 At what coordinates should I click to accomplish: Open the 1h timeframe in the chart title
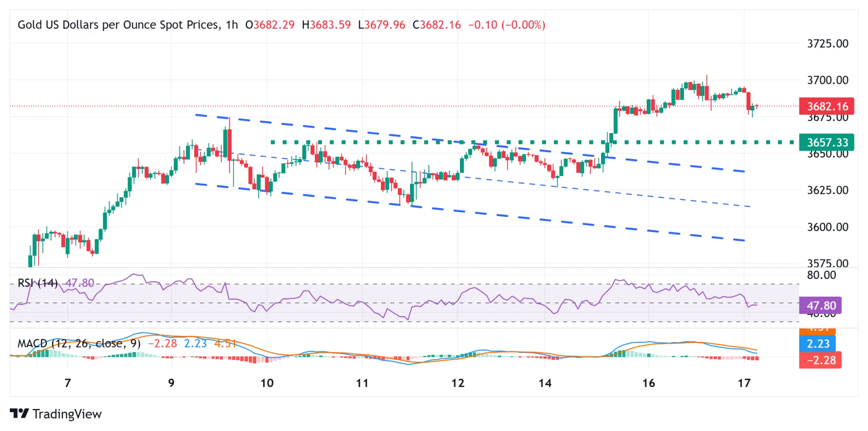(x=233, y=25)
